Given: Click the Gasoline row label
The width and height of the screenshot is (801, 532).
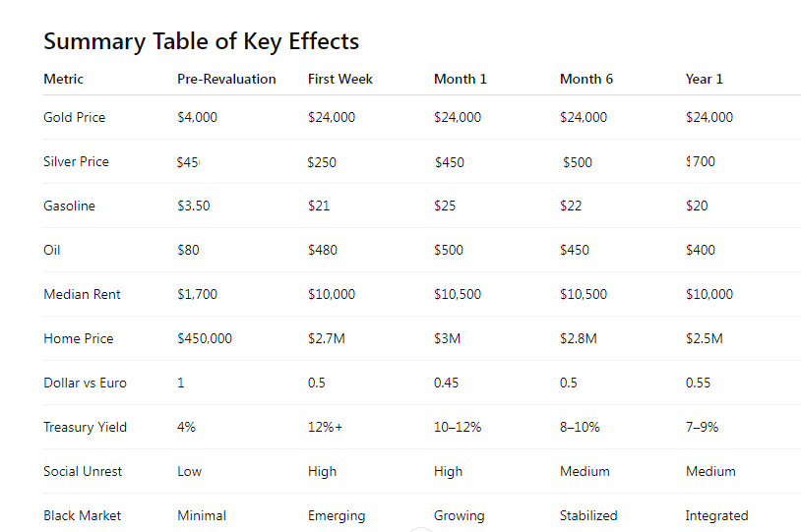Looking at the screenshot, I should (70, 206).
